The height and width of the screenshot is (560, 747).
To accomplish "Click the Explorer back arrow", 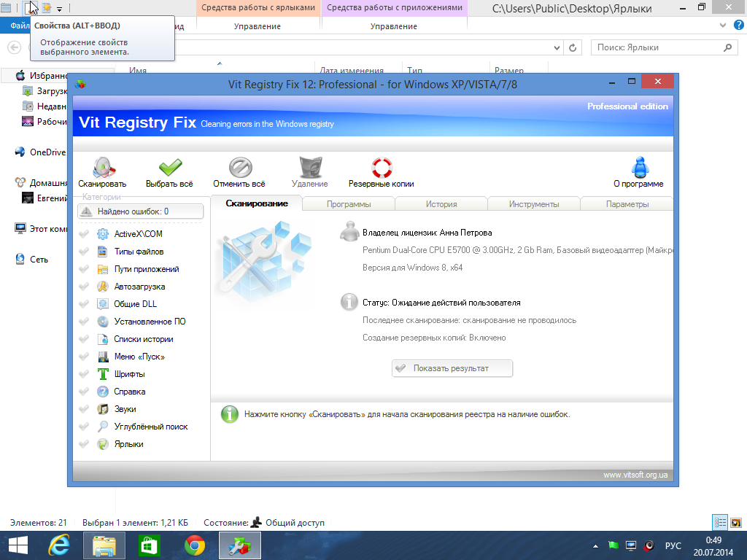I will click(15, 47).
